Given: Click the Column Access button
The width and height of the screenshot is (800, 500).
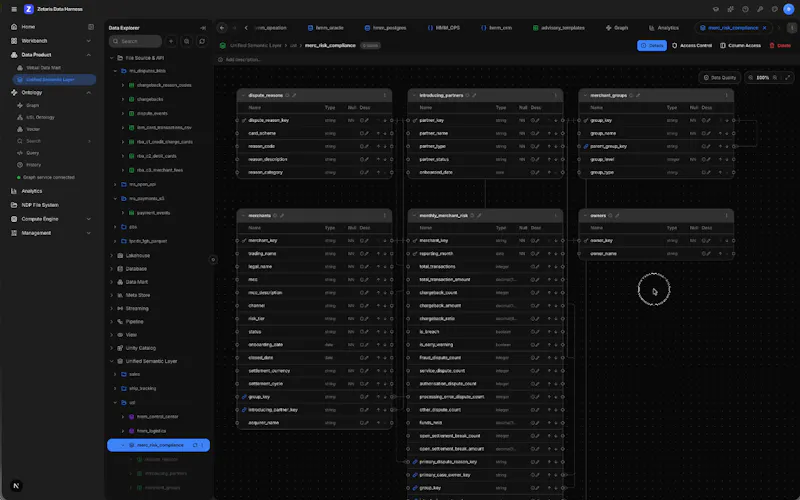Looking at the screenshot, I should coord(740,45).
